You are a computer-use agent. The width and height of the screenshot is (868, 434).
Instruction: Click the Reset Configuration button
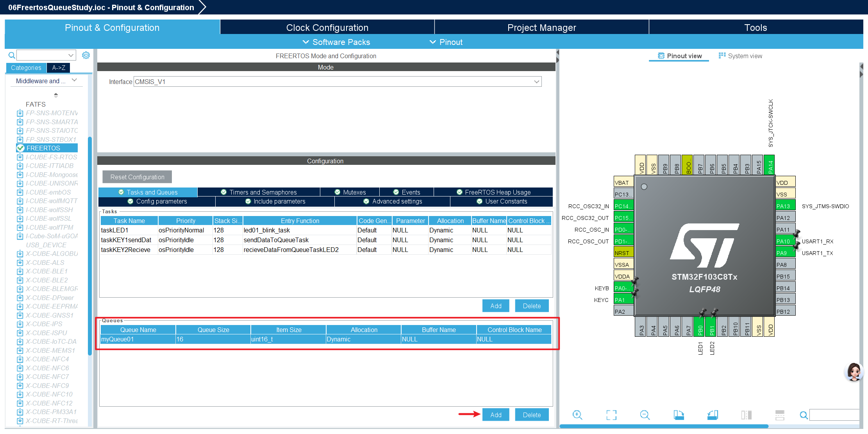137,177
